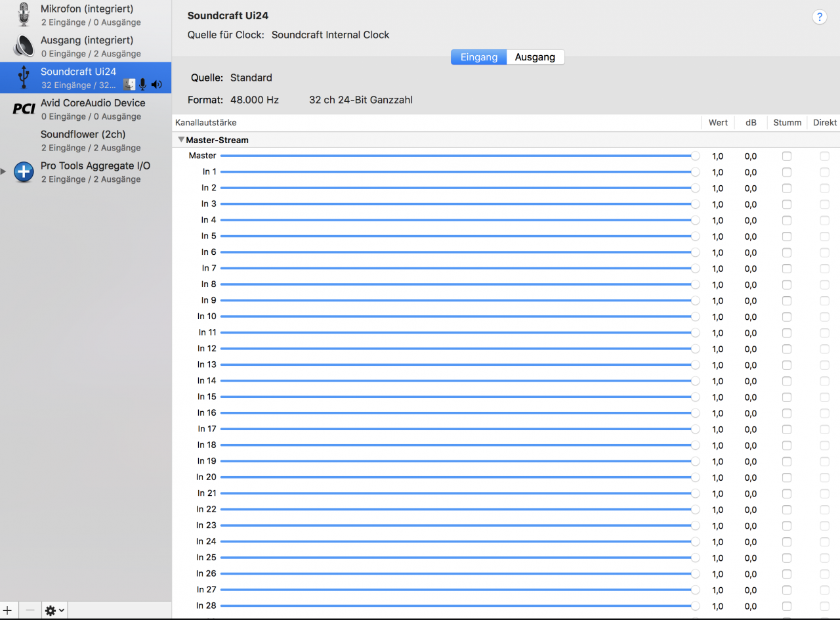
Task: Click the In 22 volume slider
Action: (459, 509)
